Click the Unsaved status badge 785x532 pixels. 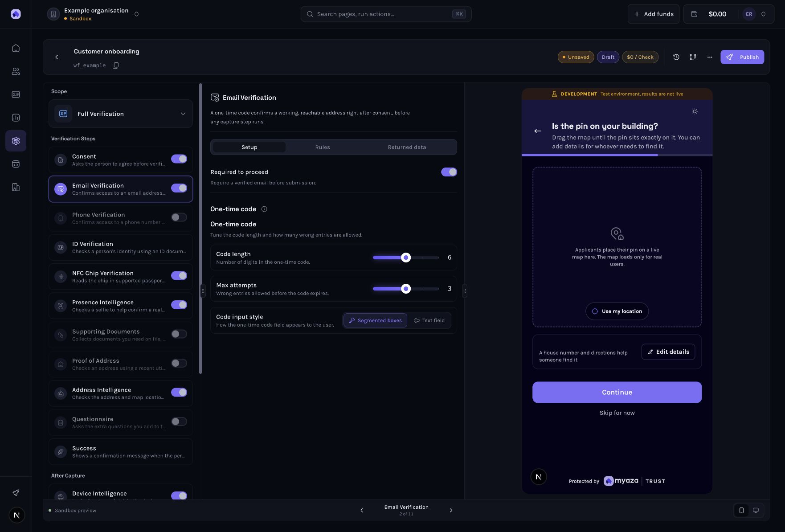click(576, 57)
